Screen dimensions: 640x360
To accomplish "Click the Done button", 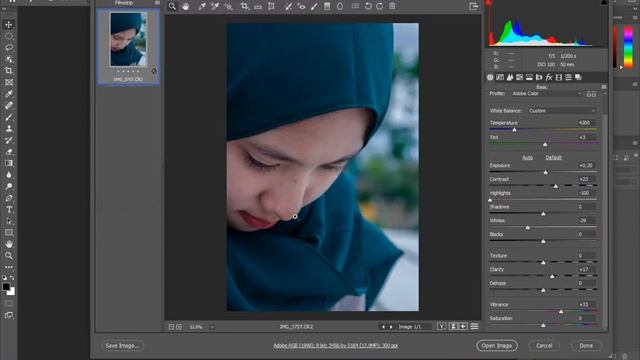I will (586, 346).
